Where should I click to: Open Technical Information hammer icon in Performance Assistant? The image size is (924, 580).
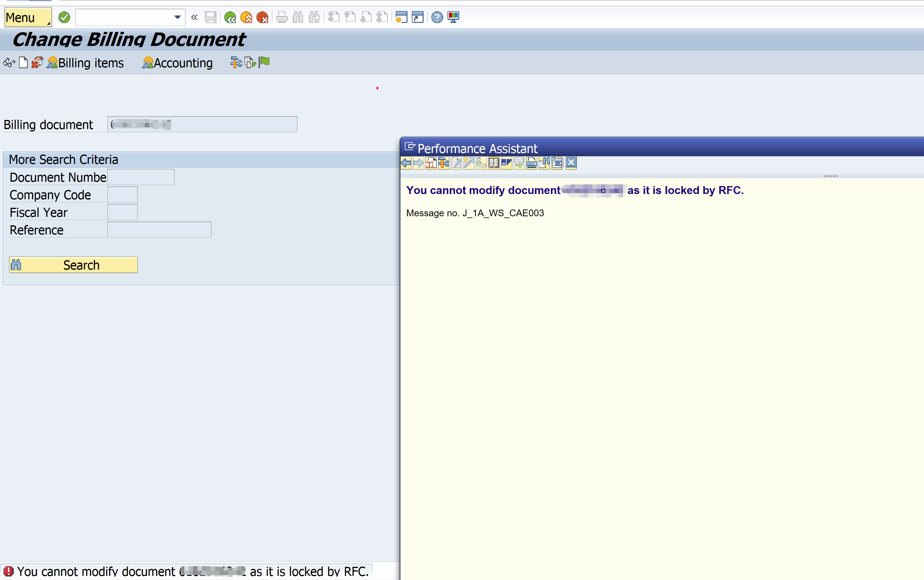coord(444,163)
